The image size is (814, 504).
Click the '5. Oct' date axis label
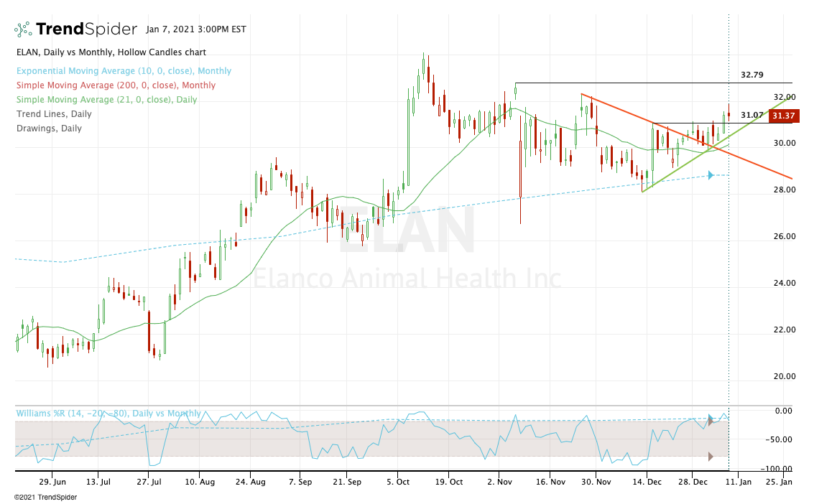397,482
